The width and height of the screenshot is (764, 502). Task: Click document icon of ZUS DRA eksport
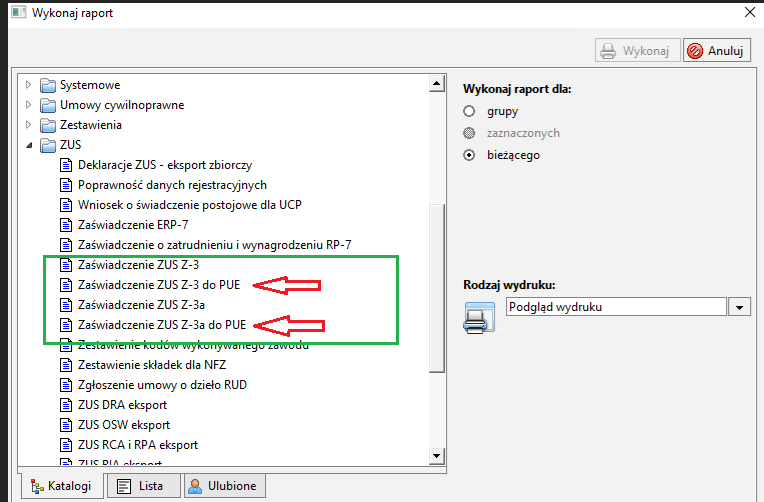pos(66,405)
